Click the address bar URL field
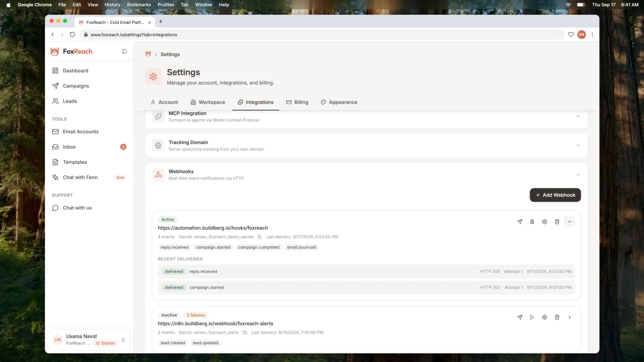This screenshot has width=644, height=362. pyautogui.click(x=321, y=34)
